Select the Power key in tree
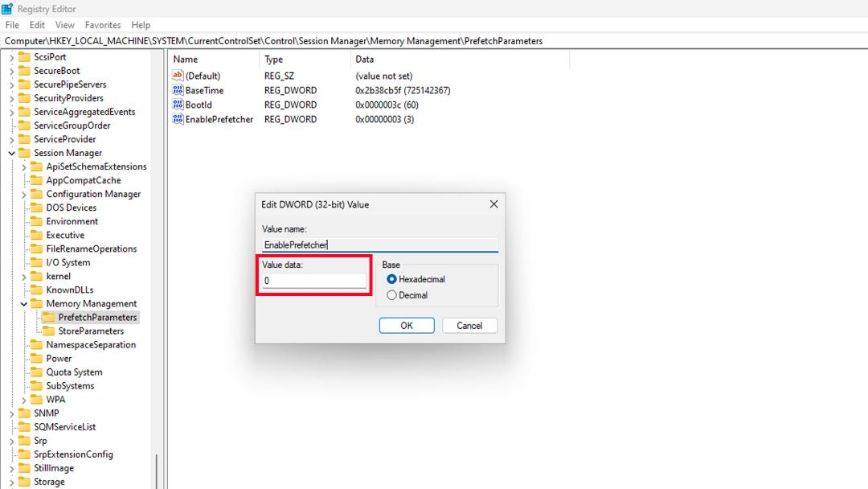The width and height of the screenshot is (868, 489). click(59, 359)
